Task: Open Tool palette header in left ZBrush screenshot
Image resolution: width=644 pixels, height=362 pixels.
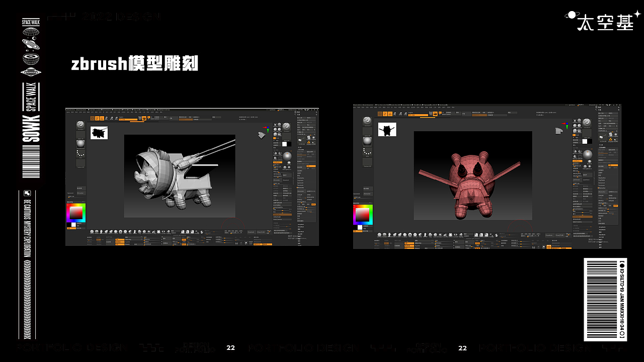Action: point(298,115)
